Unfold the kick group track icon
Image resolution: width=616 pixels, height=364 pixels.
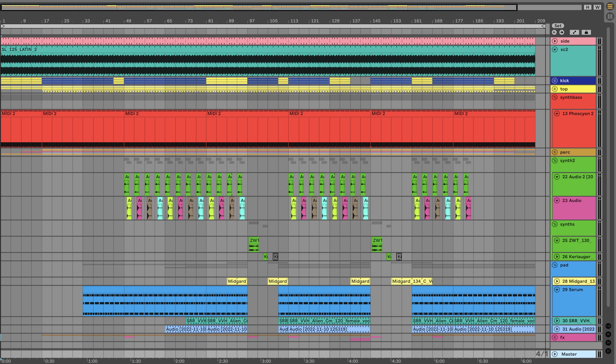(555, 80)
